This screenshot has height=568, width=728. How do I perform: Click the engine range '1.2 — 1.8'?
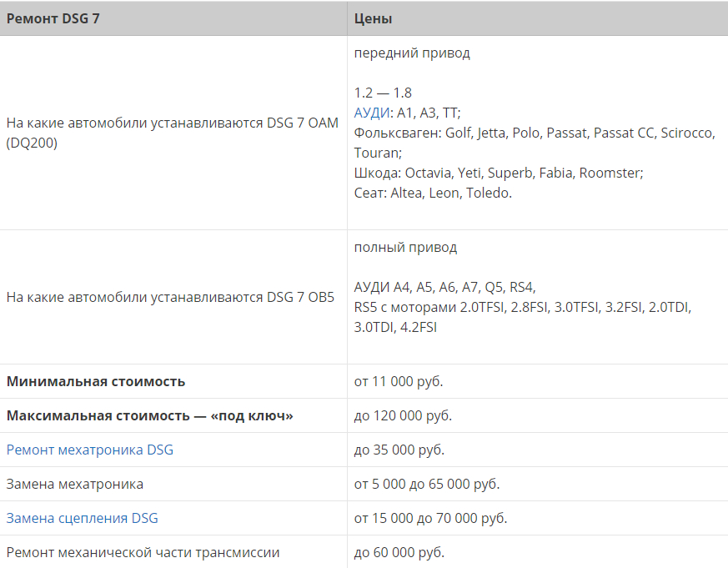(383, 93)
